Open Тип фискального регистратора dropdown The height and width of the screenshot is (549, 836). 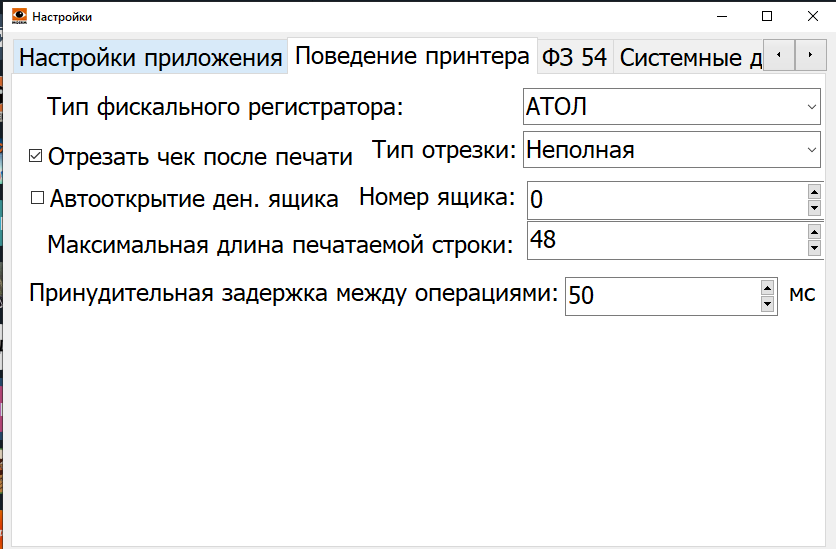point(671,108)
